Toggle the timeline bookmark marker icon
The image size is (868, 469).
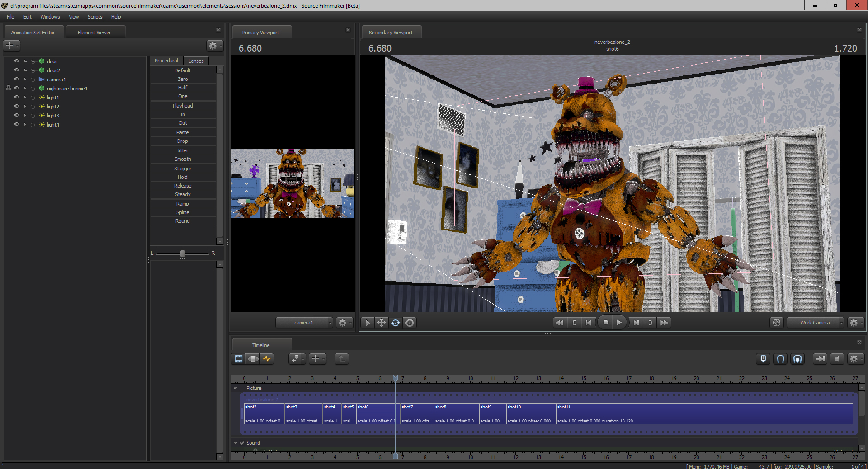point(763,359)
